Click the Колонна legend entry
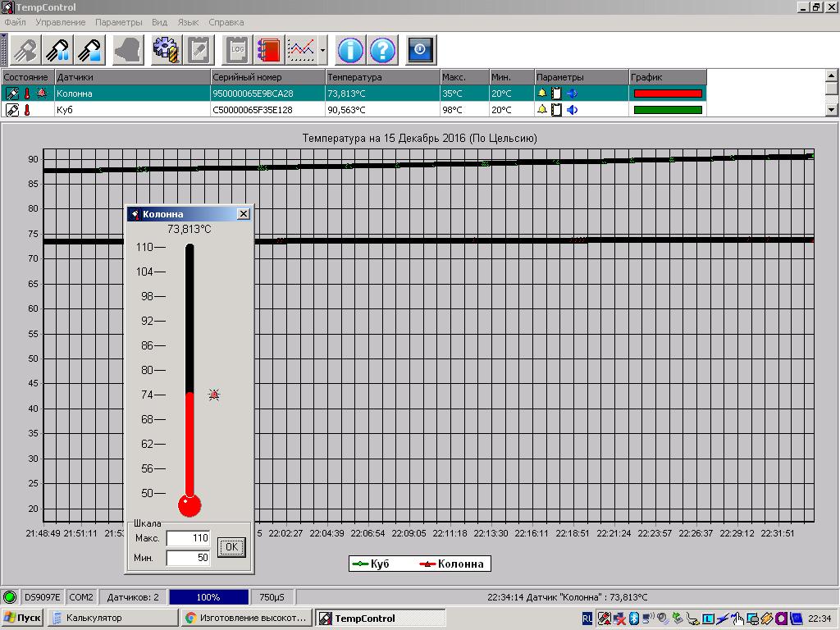Screen dimensions: 840x630 451,564
